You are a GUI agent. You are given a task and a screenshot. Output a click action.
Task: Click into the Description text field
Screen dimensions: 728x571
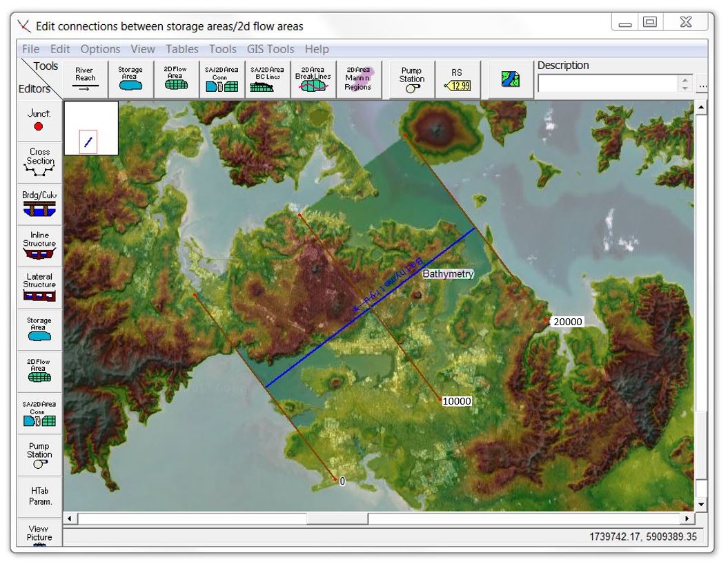coord(608,84)
